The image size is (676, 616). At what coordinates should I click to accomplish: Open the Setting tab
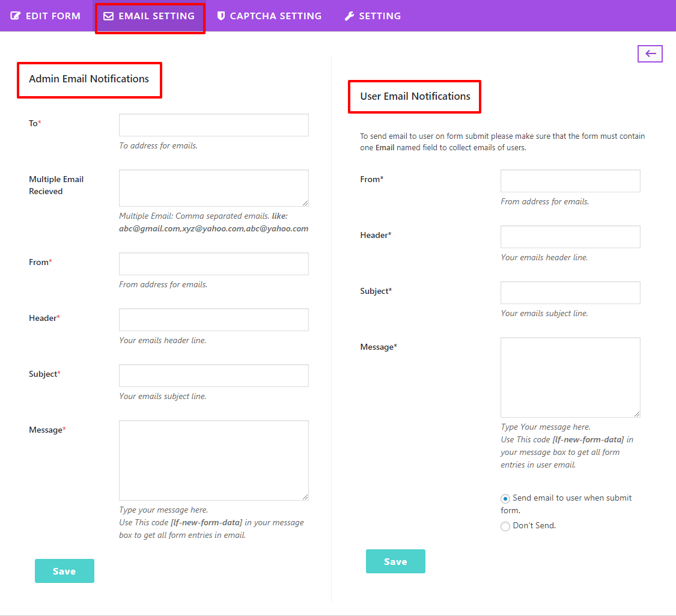coord(380,16)
